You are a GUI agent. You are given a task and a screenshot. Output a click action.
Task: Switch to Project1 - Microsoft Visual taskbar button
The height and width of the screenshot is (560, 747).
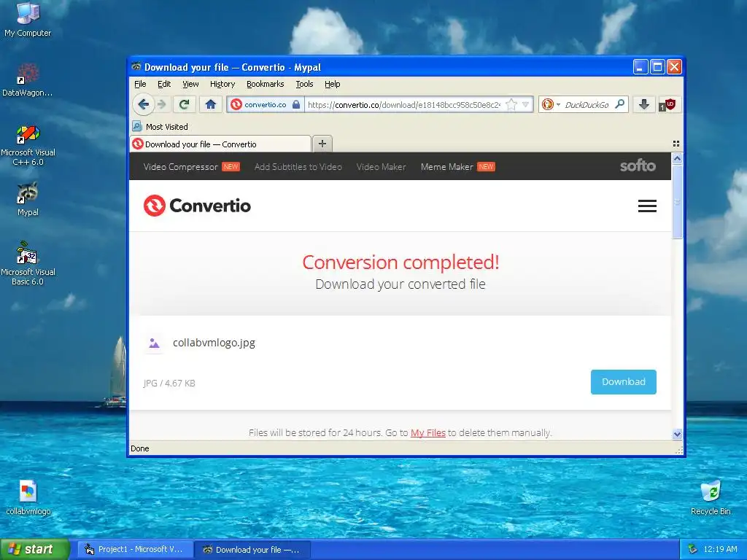(x=136, y=549)
